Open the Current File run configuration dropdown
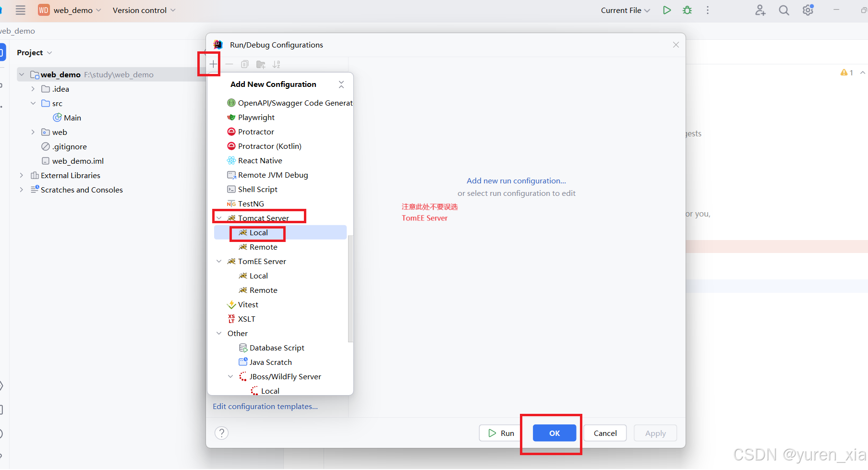 (626, 10)
